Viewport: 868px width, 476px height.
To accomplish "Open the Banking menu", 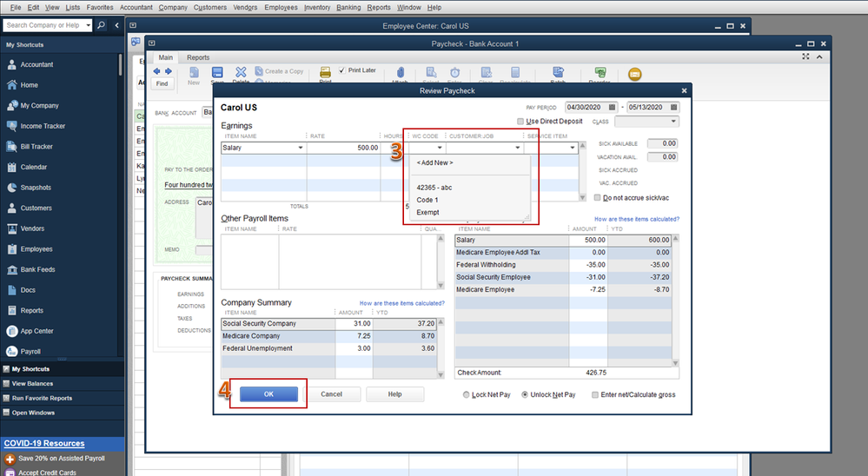I will pyautogui.click(x=348, y=7).
